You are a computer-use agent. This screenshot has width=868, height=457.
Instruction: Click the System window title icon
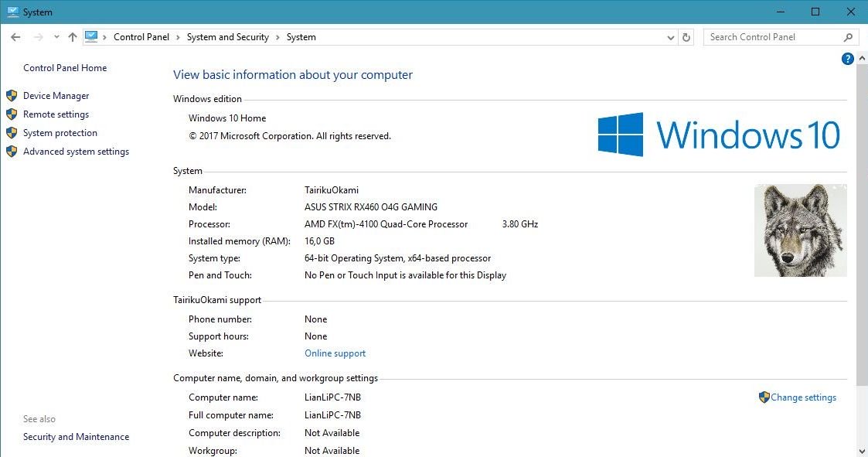point(12,12)
